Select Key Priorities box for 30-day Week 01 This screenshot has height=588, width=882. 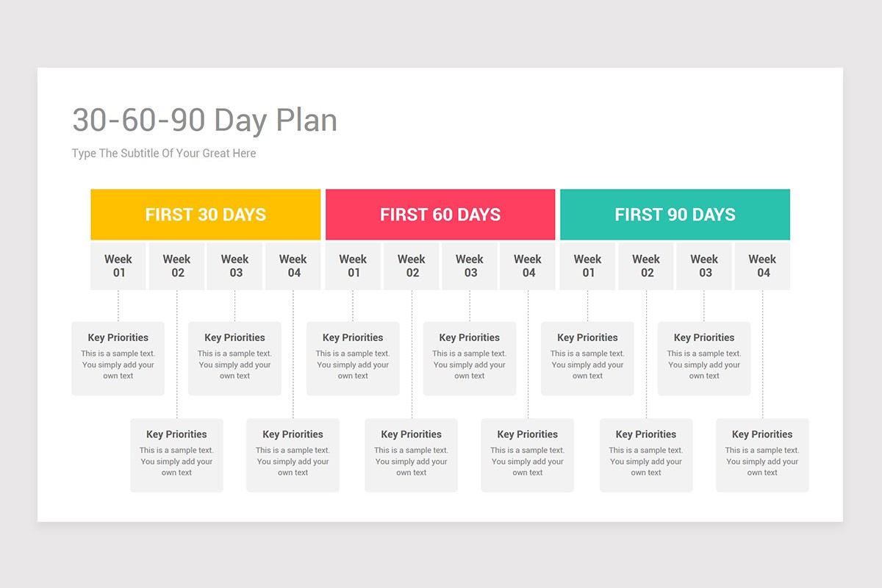118,359
